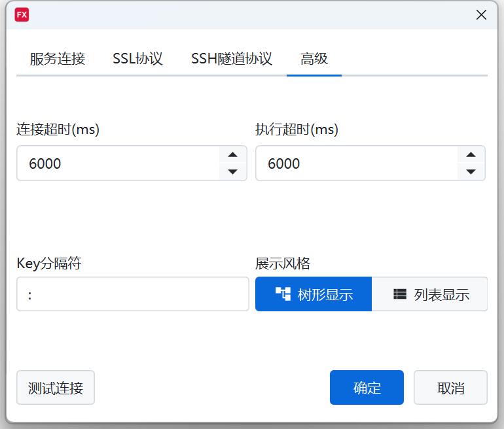Image resolution: width=504 pixels, height=429 pixels.
Task: Decrease 连接超时 value with down arrow
Action: [232, 172]
